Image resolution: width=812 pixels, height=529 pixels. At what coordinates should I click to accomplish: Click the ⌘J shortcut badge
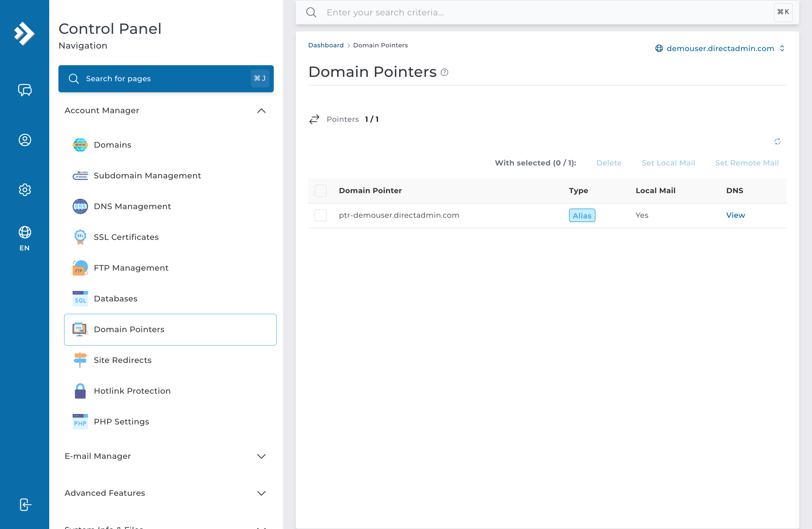260,78
